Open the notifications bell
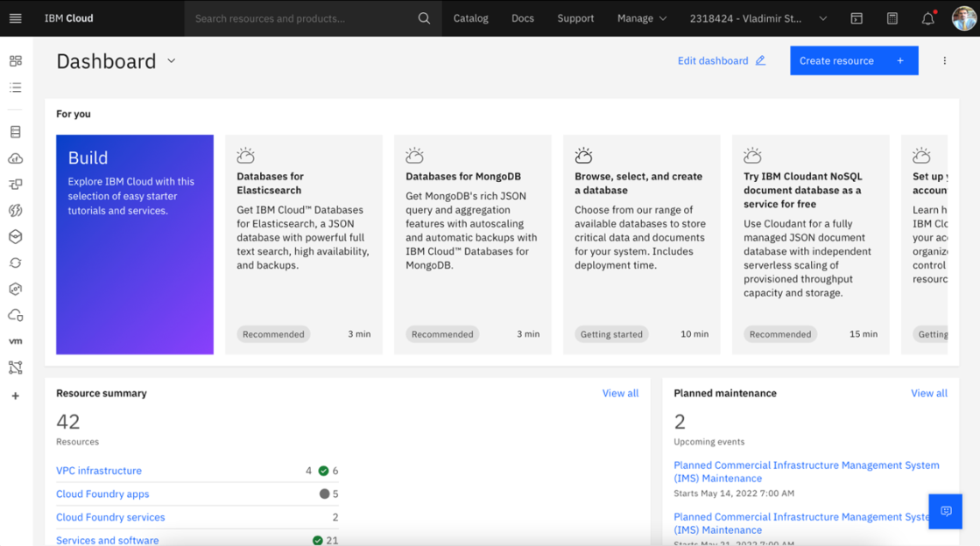Viewport: 980px width, 546px height. (x=928, y=18)
